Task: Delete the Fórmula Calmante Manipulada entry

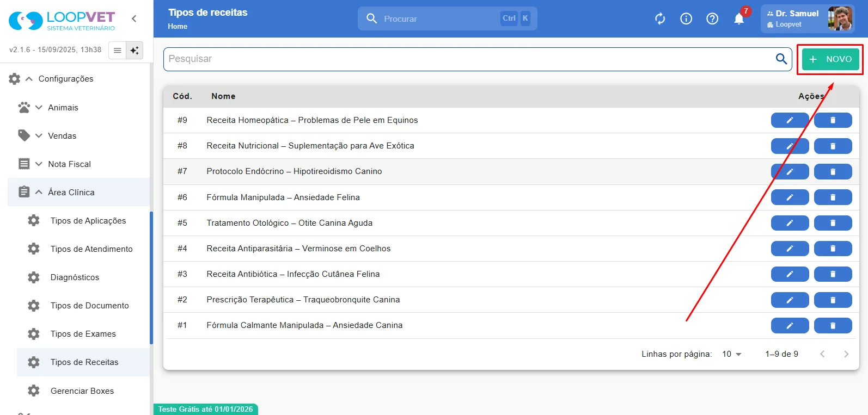Action: click(x=833, y=325)
